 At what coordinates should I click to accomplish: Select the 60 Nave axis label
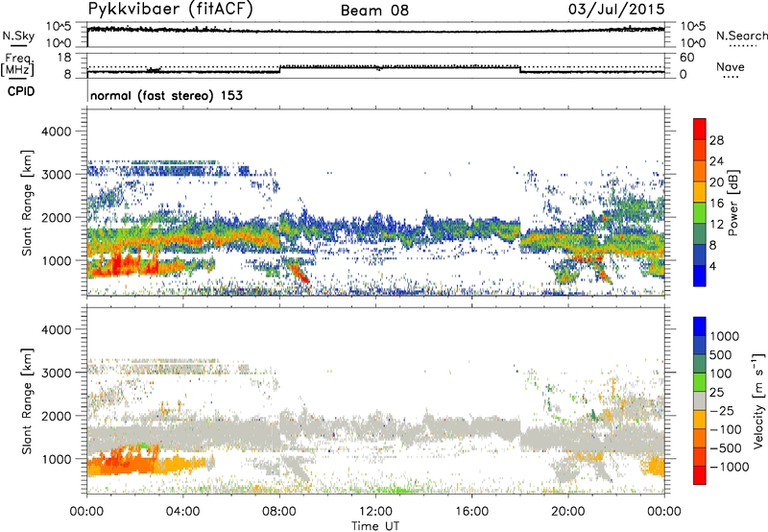coord(687,58)
